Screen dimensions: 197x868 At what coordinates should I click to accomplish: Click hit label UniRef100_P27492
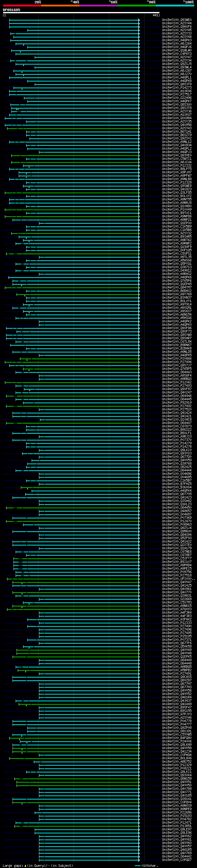pyautogui.click(x=177, y=406)
